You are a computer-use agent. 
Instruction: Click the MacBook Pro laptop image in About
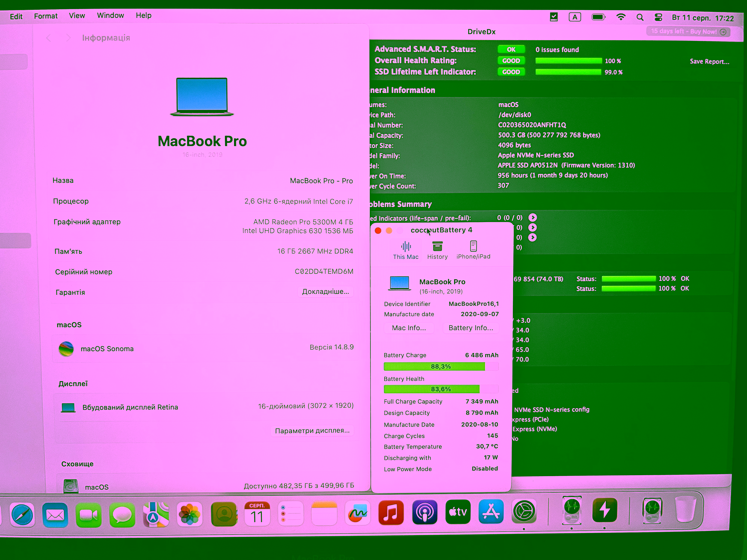coord(202,97)
